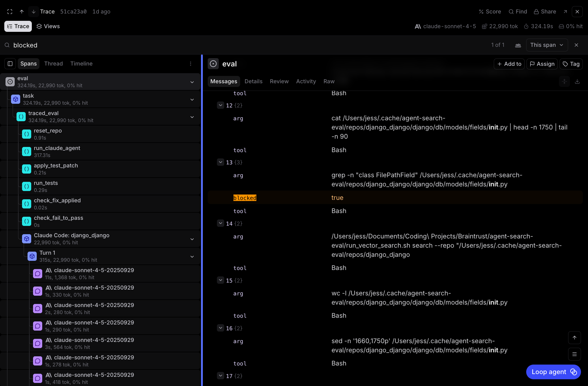The height and width of the screenshot is (386, 588).
Task: Click LLM icon of 3s, 564 tok span
Action: [x=38, y=343]
